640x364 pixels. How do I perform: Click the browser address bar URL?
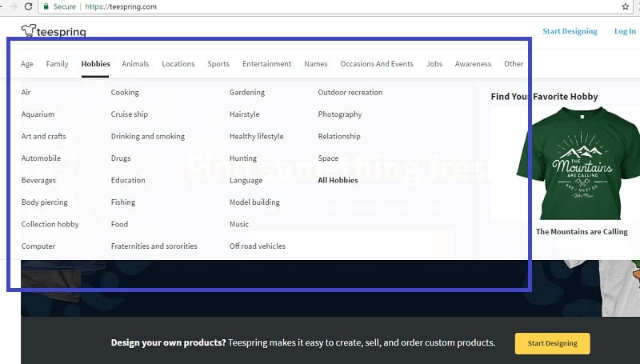pos(118,6)
